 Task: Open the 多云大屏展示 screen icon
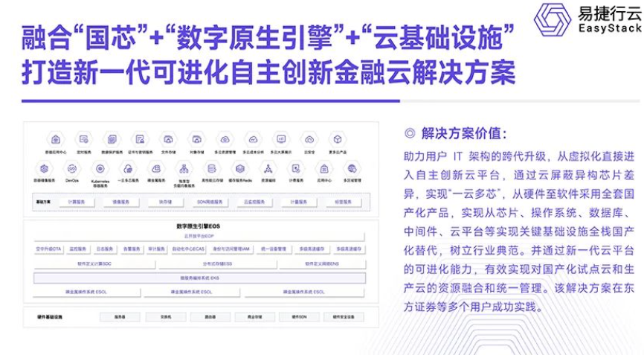pos(280,139)
